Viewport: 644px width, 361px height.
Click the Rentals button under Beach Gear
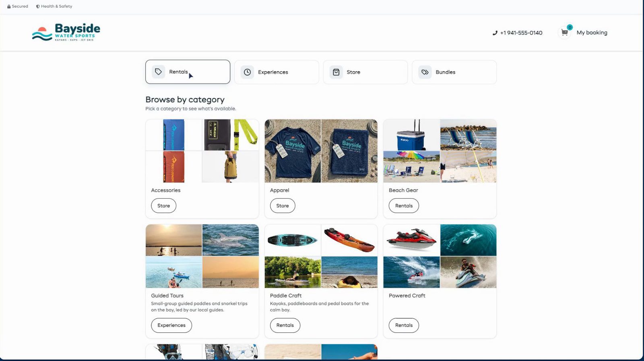click(404, 206)
